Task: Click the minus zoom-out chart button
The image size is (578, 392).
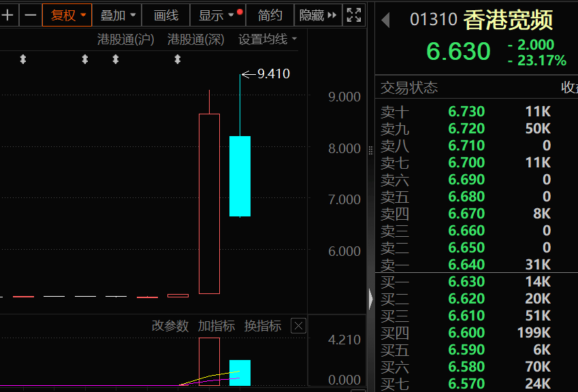Action: pos(30,14)
